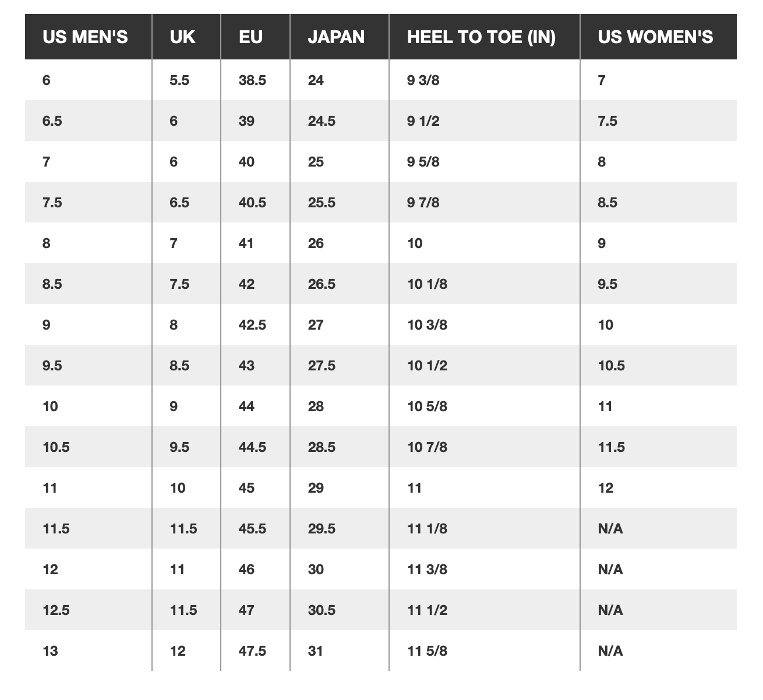Click the Japan size 27.5 cell
763x700 pixels.
click(x=322, y=366)
